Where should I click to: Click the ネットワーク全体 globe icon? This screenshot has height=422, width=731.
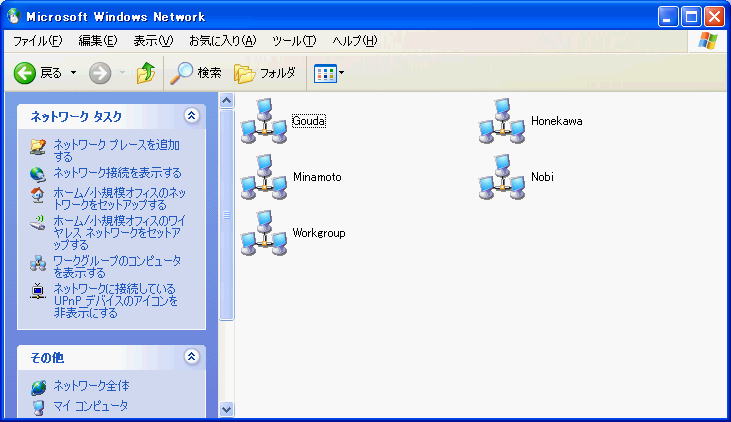click(x=38, y=387)
